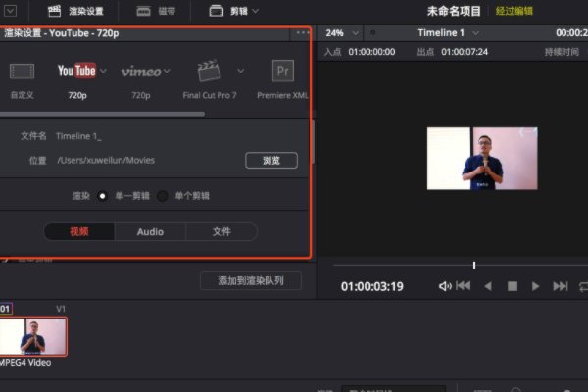Switch to the 文件 tab
This screenshot has height=392, width=588.
pos(221,232)
